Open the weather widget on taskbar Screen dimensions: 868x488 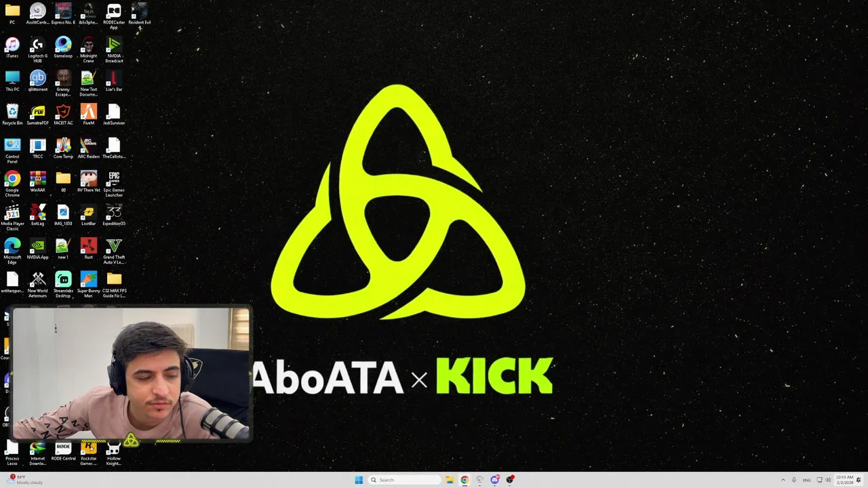26,480
